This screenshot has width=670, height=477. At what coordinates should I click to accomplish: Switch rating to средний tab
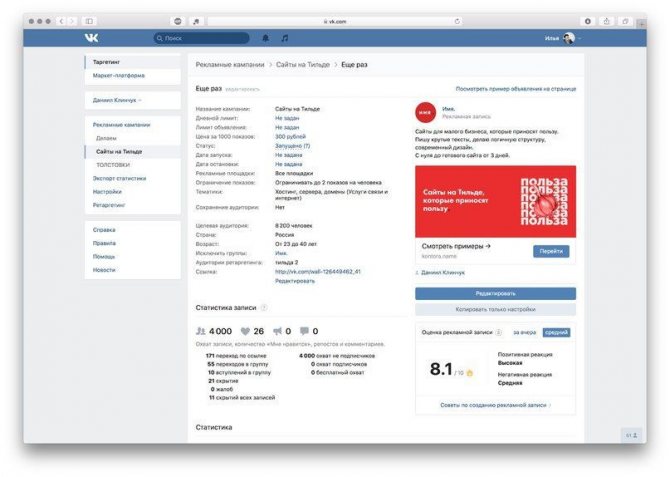coord(556,332)
